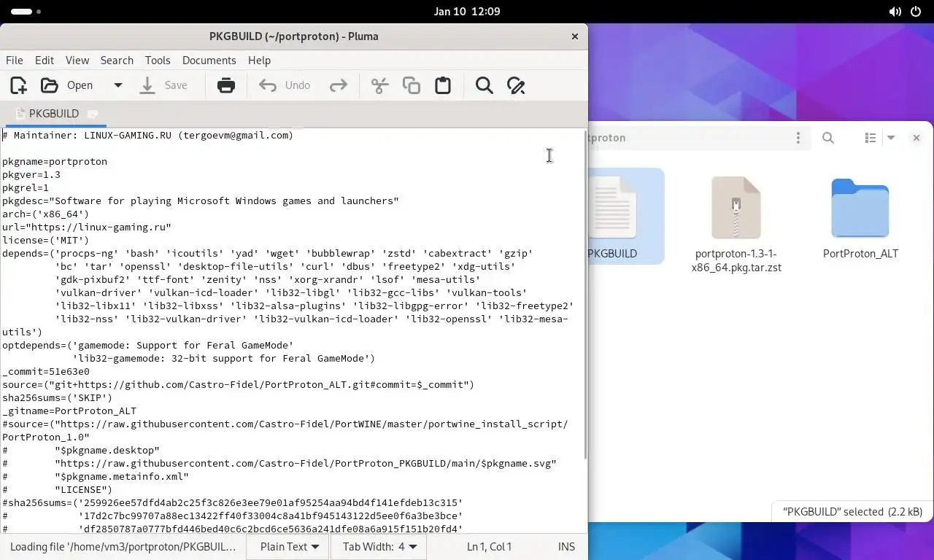This screenshot has height=560, width=934.
Task: Click the source git+https line
Action: pos(239,384)
